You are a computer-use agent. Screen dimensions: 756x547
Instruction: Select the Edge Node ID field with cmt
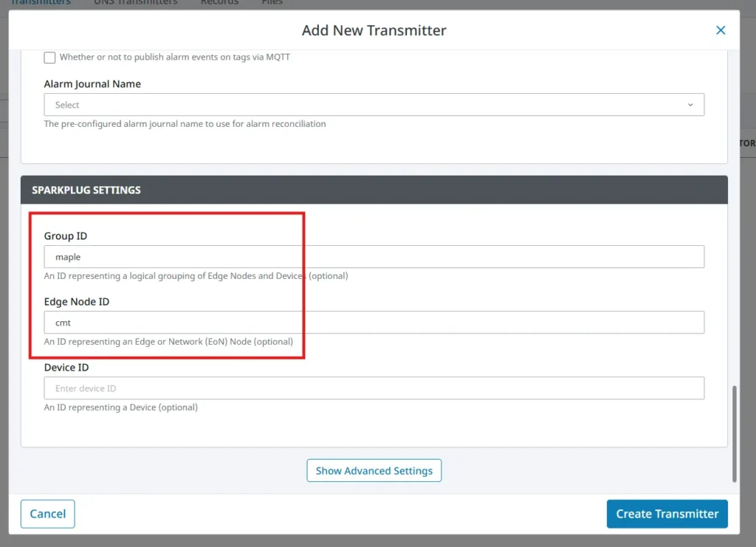pyautogui.click(x=295, y=322)
